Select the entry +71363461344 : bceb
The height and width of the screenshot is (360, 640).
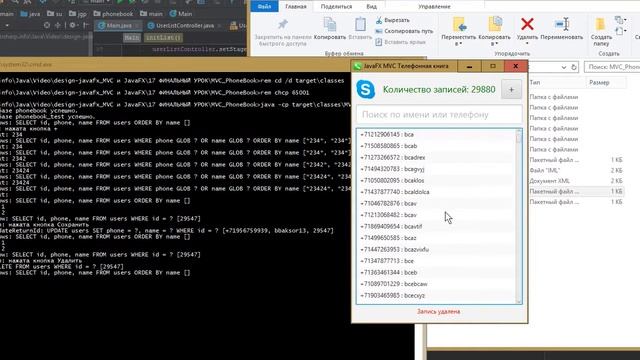pyautogui.click(x=436, y=272)
